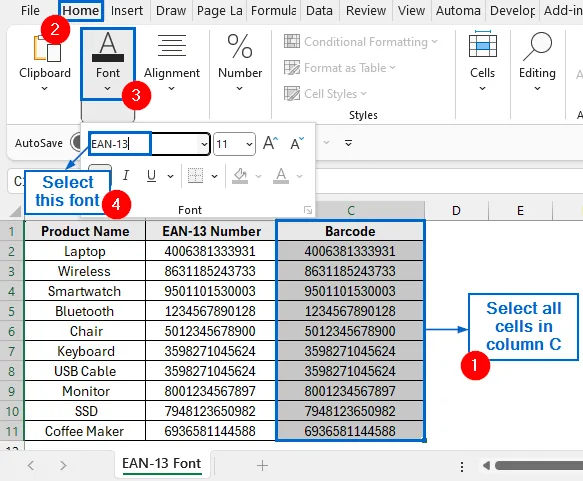Image resolution: width=583 pixels, height=481 pixels.
Task: Click the EAN-13 Number header cell
Action: (x=211, y=231)
